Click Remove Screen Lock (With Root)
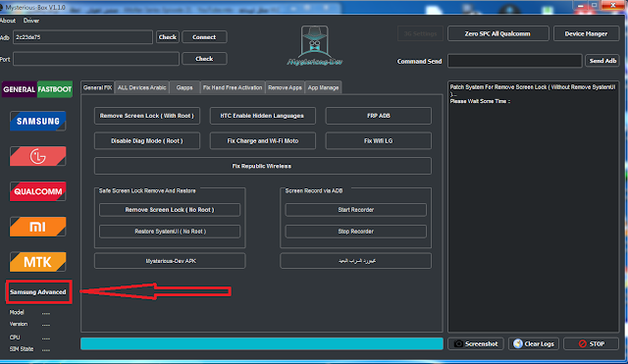The height and width of the screenshot is (364, 628). tap(147, 116)
